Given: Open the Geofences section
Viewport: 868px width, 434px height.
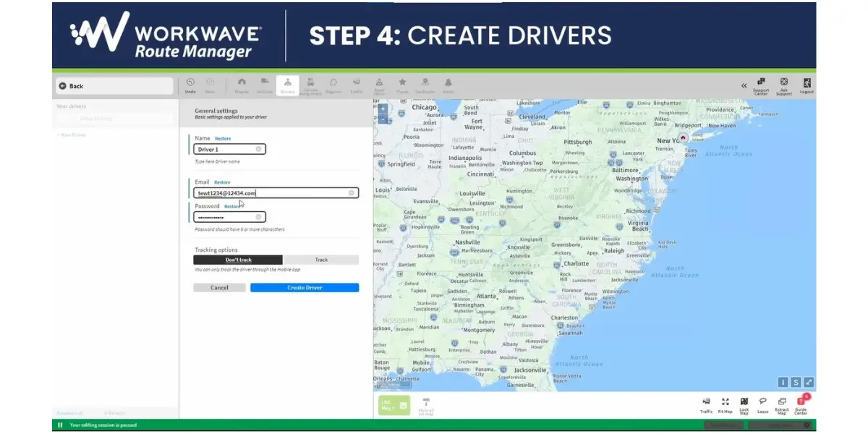Looking at the screenshot, I should (425, 85).
